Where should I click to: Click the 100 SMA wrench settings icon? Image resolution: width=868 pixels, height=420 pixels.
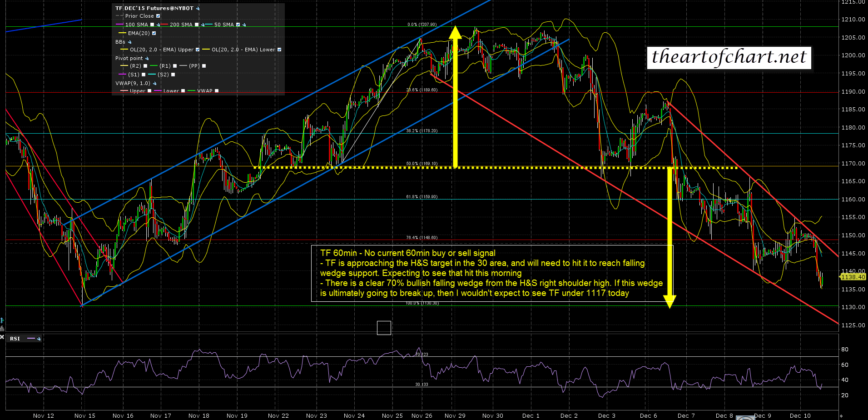coord(158,25)
